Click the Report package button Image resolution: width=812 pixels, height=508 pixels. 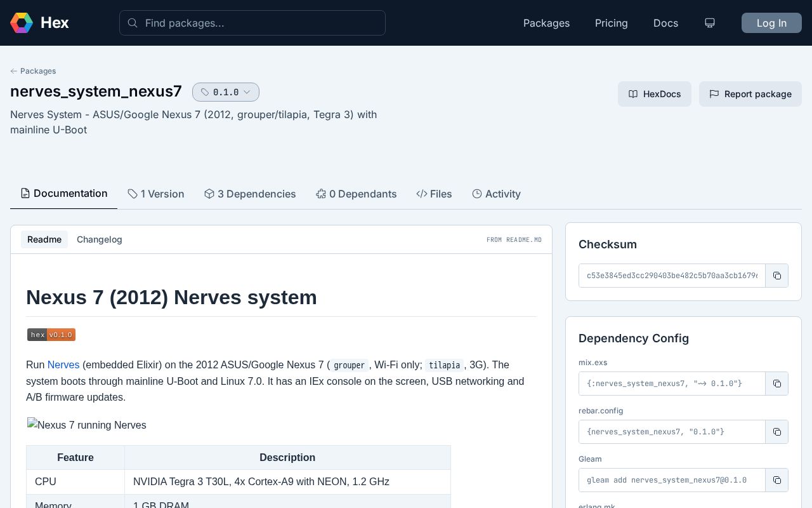click(750, 94)
